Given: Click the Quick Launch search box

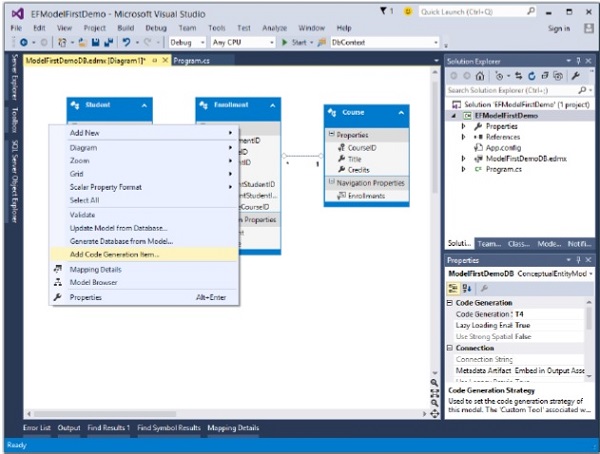Looking at the screenshot, I should (479, 10).
